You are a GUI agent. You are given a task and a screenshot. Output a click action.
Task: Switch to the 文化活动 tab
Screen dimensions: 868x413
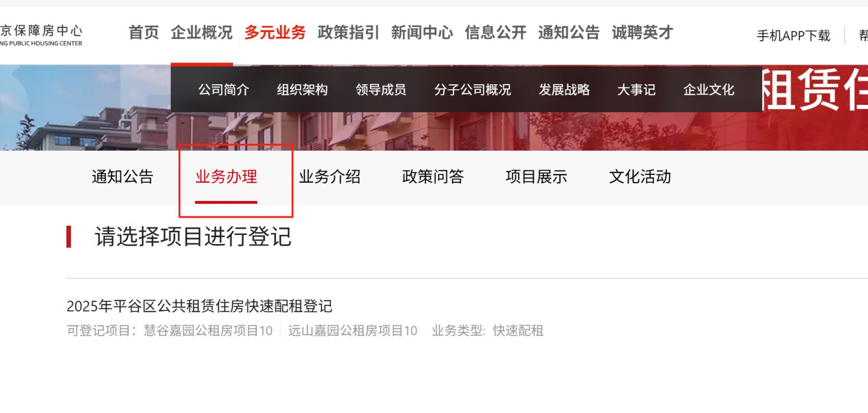(640, 176)
